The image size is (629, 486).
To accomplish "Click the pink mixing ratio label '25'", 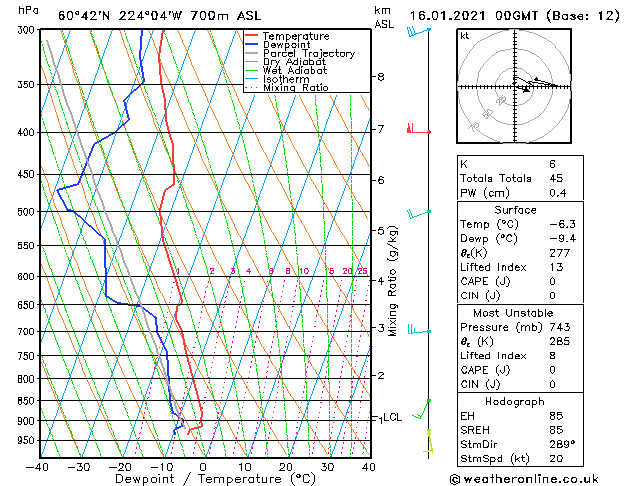I will [362, 271].
